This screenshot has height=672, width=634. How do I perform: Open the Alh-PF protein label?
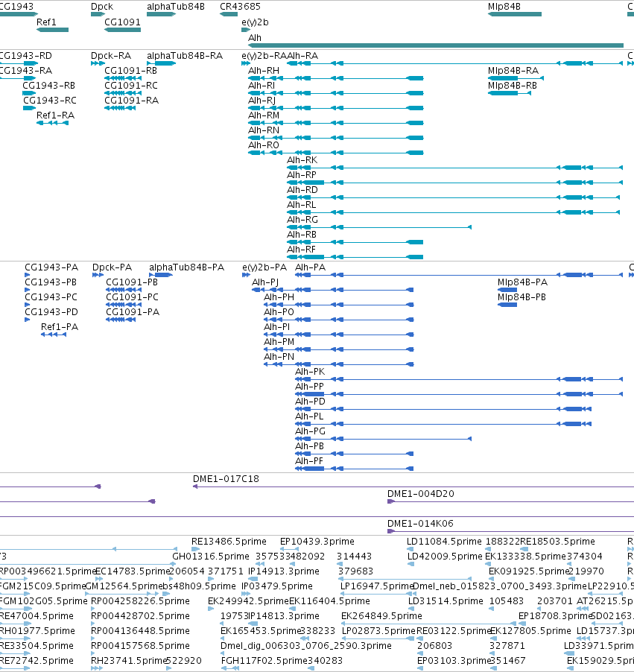[x=309, y=461]
